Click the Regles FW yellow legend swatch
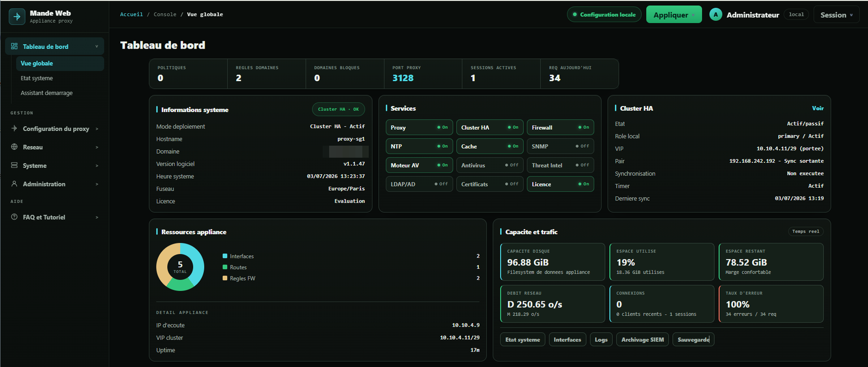This screenshot has width=868, height=367. coord(225,278)
